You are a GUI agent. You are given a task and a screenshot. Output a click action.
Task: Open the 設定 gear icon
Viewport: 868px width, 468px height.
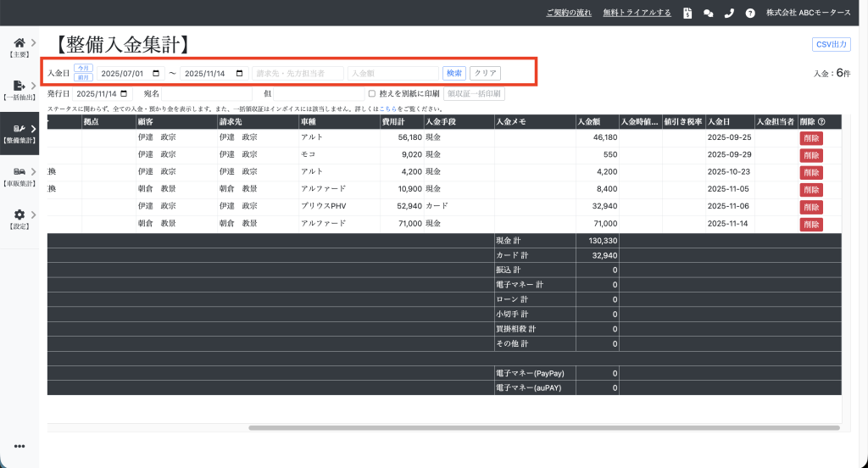coord(19,215)
